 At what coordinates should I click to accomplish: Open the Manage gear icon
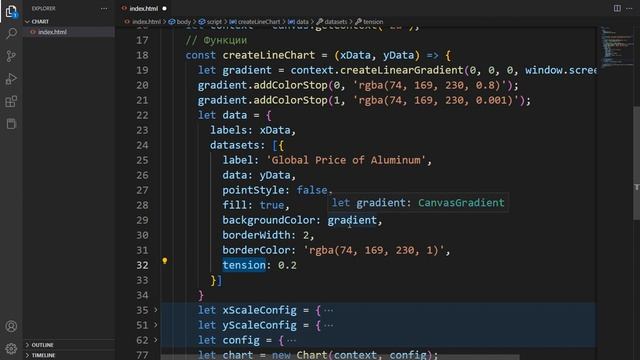(x=11, y=348)
